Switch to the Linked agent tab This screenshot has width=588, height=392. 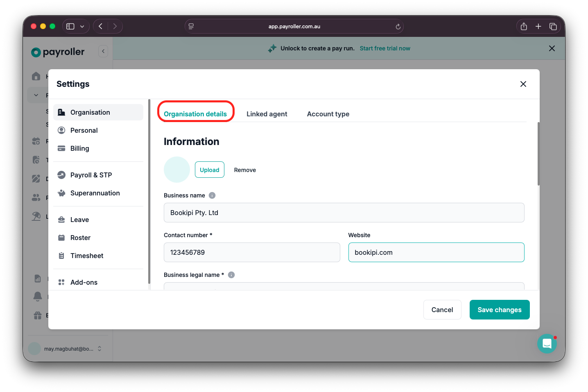pyautogui.click(x=267, y=114)
